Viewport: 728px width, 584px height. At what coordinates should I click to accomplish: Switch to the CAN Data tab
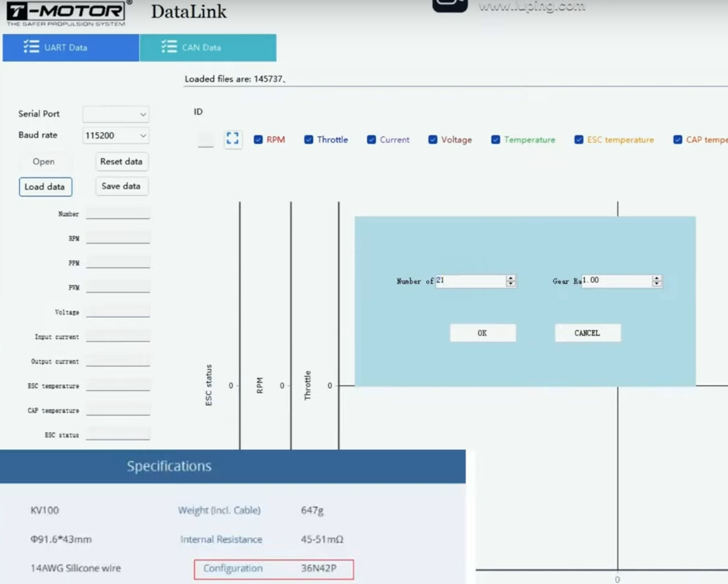tap(207, 48)
